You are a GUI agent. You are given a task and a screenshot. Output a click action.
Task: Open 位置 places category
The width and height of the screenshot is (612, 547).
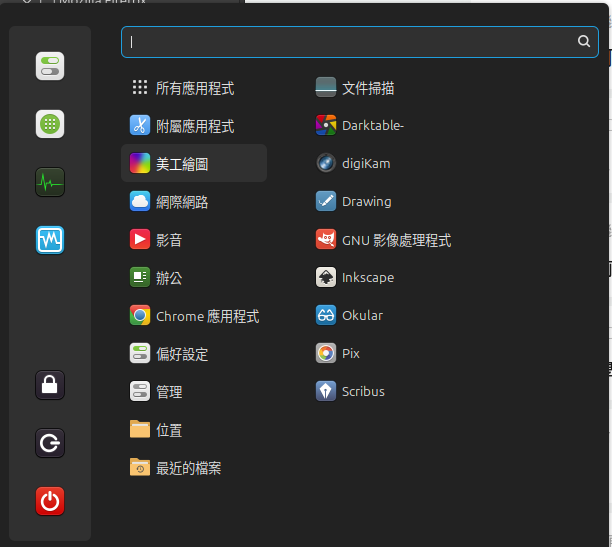[x=194, y=429]
